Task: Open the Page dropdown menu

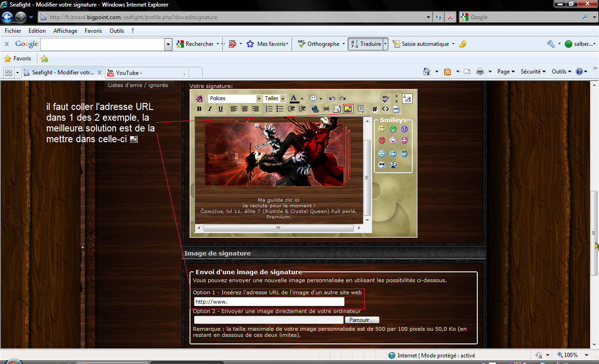Action: [506, 72]
